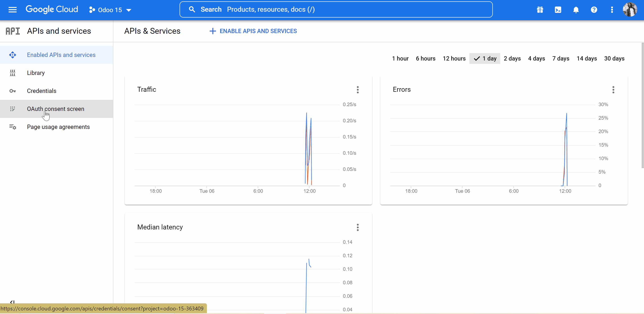644x314 pixels.
Task: Select the 7 days time range
Action: pos(561,58)
